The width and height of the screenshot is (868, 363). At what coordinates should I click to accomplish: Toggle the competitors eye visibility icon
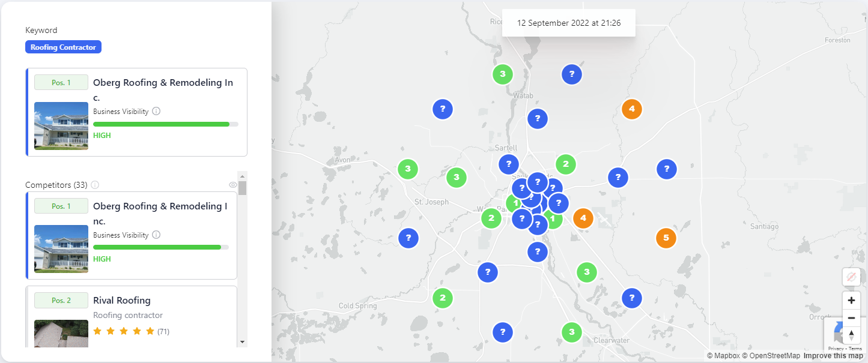point(233,185)
